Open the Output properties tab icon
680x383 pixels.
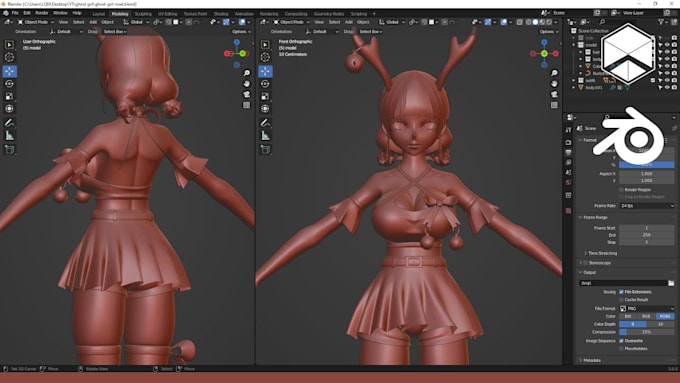(x=569, y=152)
